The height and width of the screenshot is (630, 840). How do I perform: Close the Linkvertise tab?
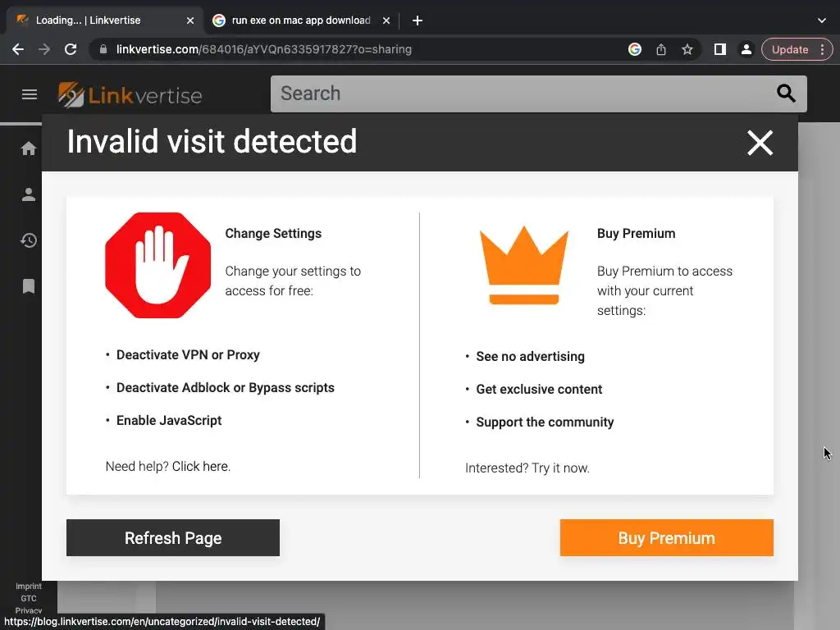coord(190,21)
